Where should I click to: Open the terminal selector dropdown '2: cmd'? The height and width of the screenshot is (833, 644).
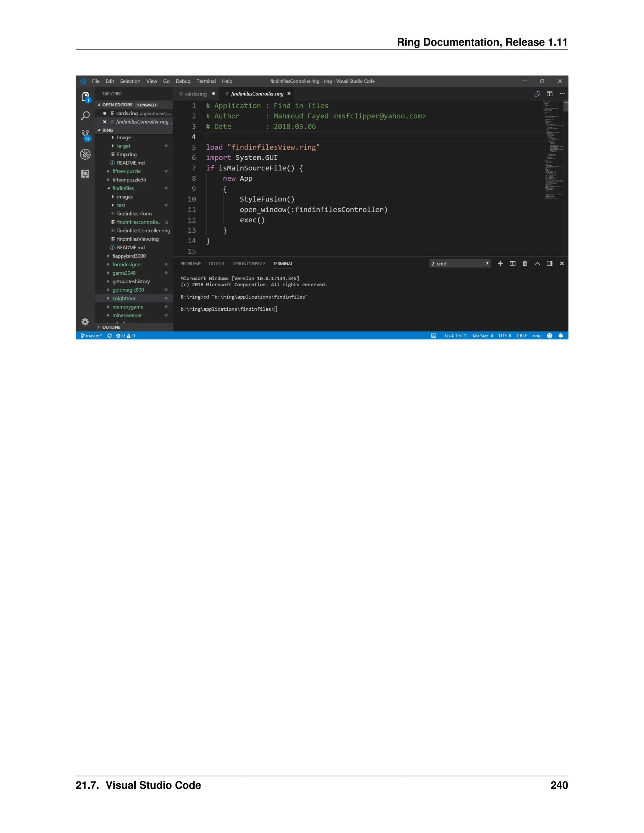[460, 263]
